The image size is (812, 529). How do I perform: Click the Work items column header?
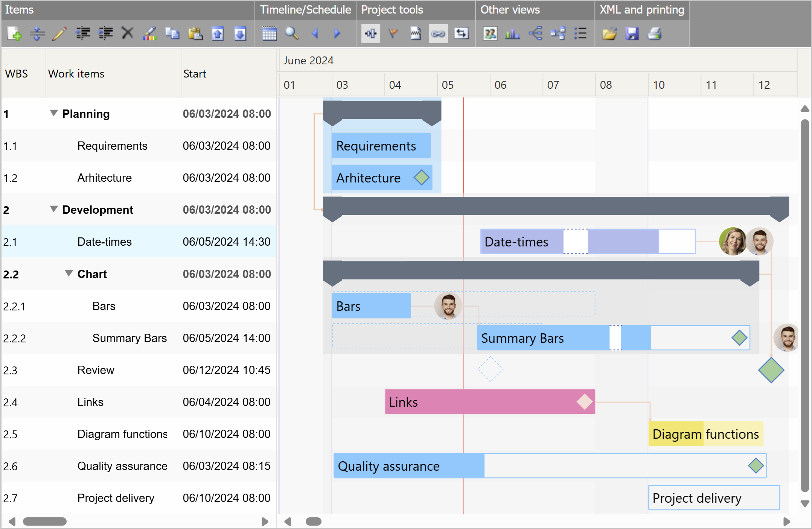click(x=76, y=74)
